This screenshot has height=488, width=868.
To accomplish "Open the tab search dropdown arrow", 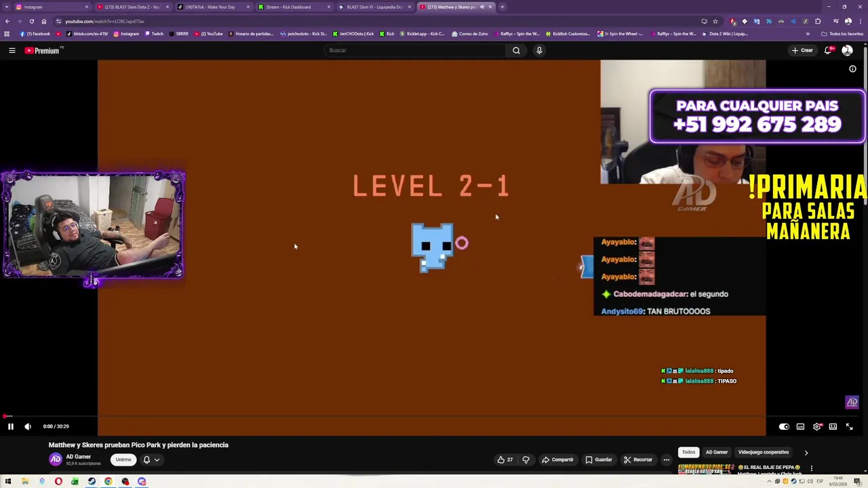I will click(5, 7).
